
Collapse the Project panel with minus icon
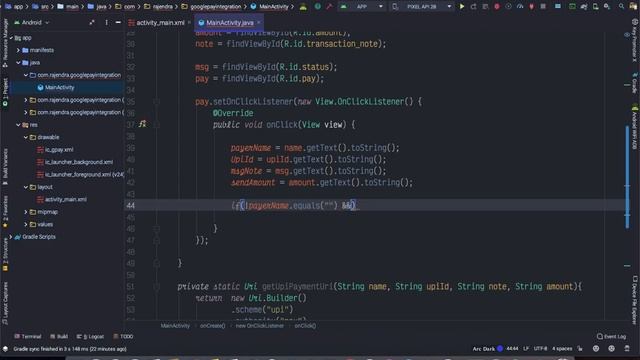pos(118,23)
